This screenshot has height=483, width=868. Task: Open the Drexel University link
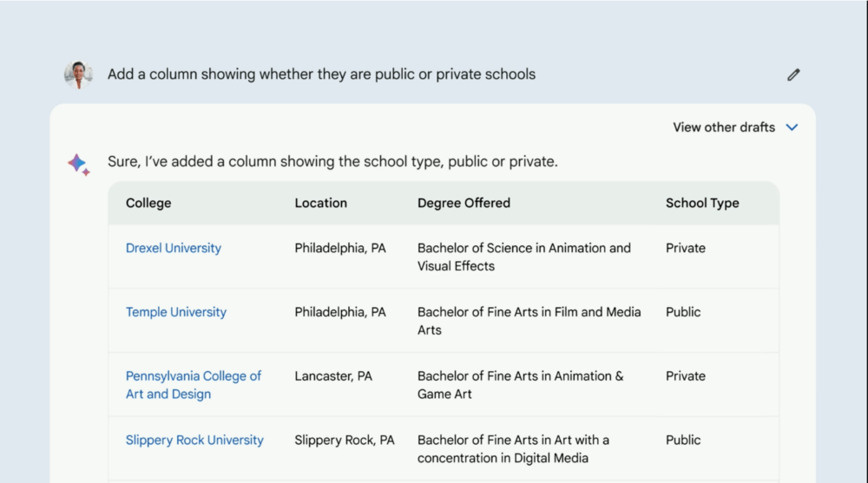coord(174,248)
